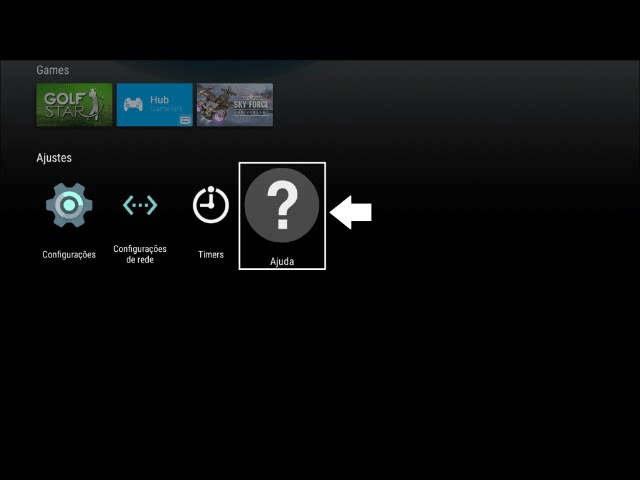The image size is (640, 480).
Task: Open the network settings arrows icon
Action: pos(140,205)
